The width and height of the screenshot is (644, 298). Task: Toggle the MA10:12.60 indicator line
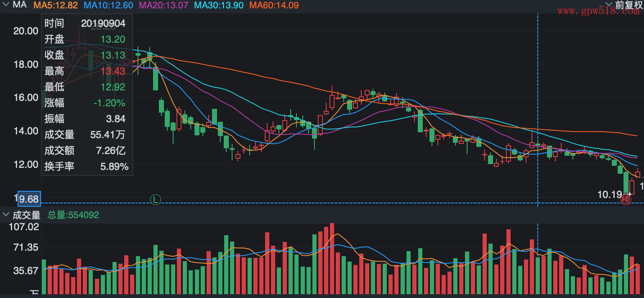[x=108, y=5]
